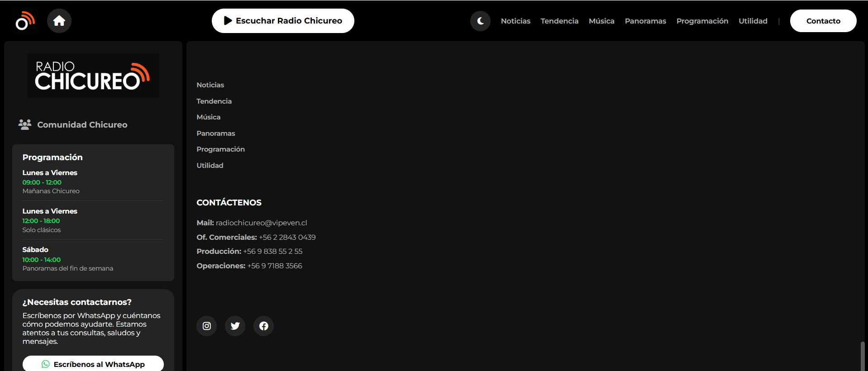Toggle dark mode with moon icon
The height and width of the screenshot is (371, 868).
click(x=480, y=21)
